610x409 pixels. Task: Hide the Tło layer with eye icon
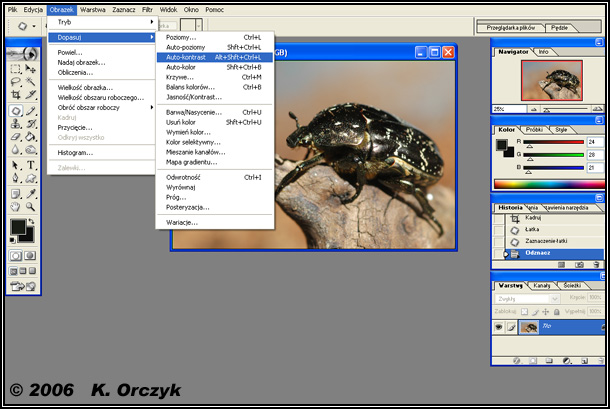click(x=499, y=327)
